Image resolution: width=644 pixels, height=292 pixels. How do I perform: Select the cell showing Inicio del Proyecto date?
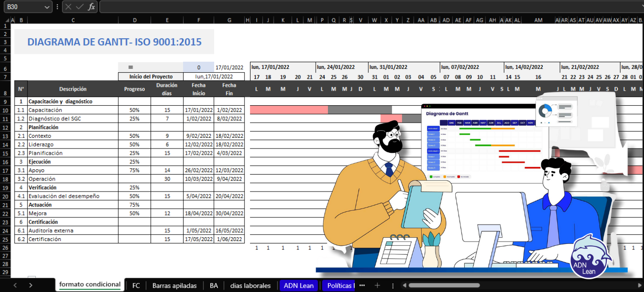(214, 76)
